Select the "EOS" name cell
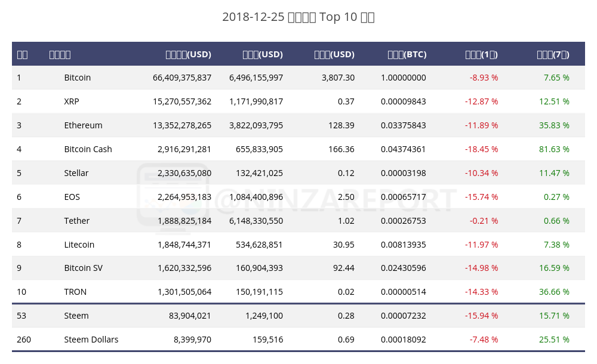597x364 pixels. [72, 198]
